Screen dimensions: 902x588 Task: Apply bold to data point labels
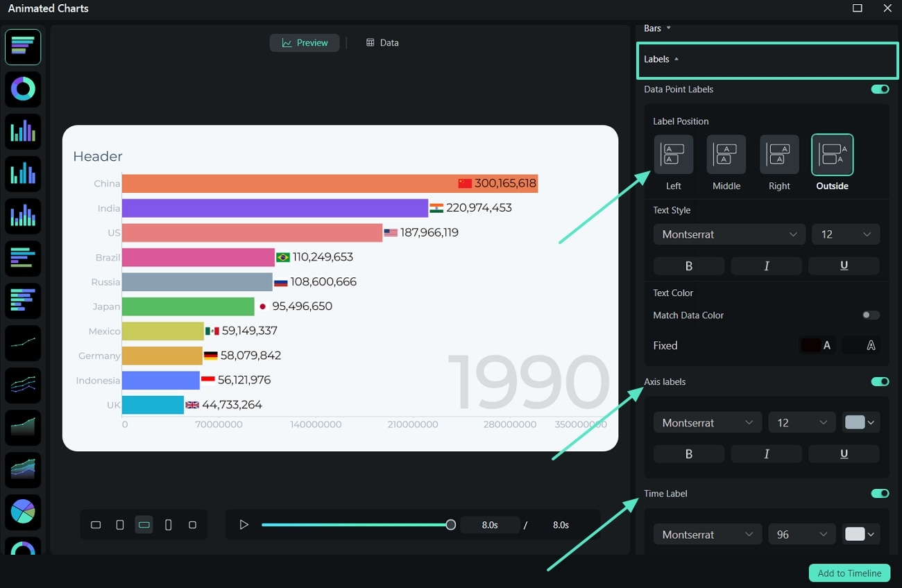point(688,266)
